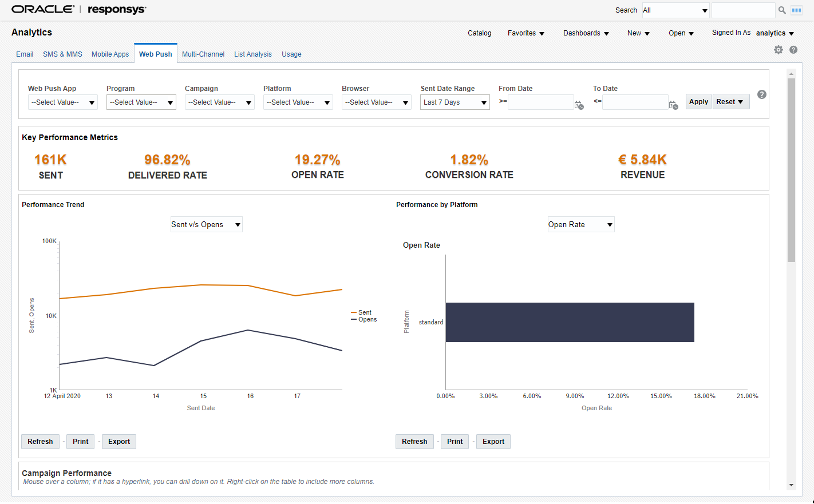
Task: Click the From Date input field
Action: point(540,102)
